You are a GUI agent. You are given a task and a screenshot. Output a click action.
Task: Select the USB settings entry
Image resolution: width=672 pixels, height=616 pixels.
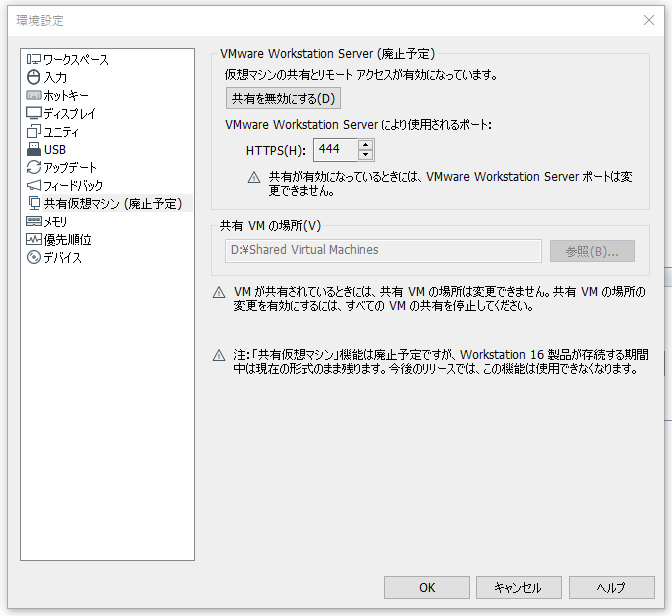54,149
